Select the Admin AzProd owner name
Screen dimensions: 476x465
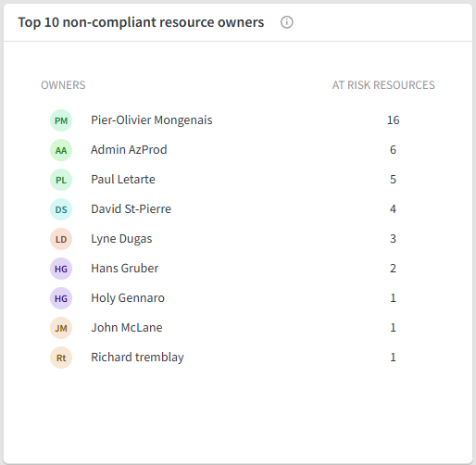click(129, 150)
